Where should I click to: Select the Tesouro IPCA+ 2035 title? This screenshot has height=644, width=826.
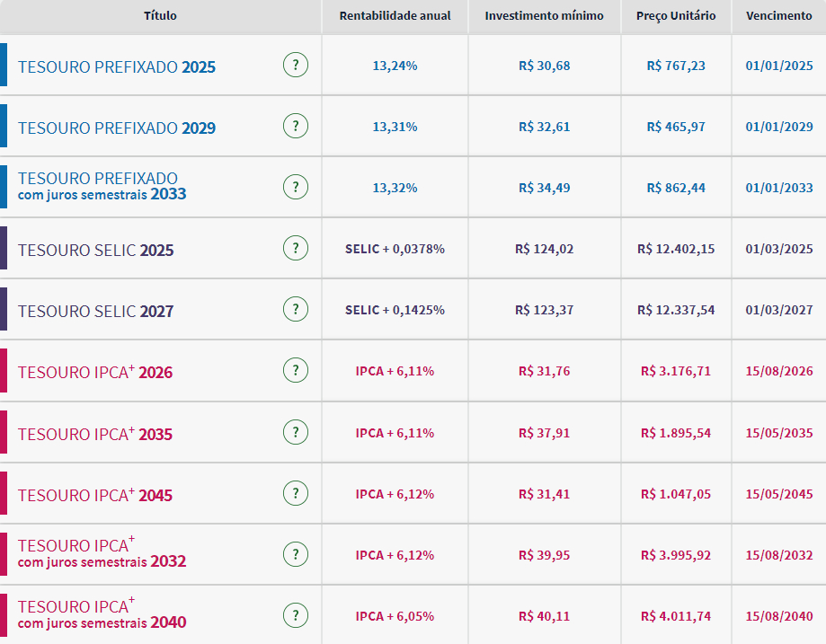pyautogui.click(x=95, y=434)
